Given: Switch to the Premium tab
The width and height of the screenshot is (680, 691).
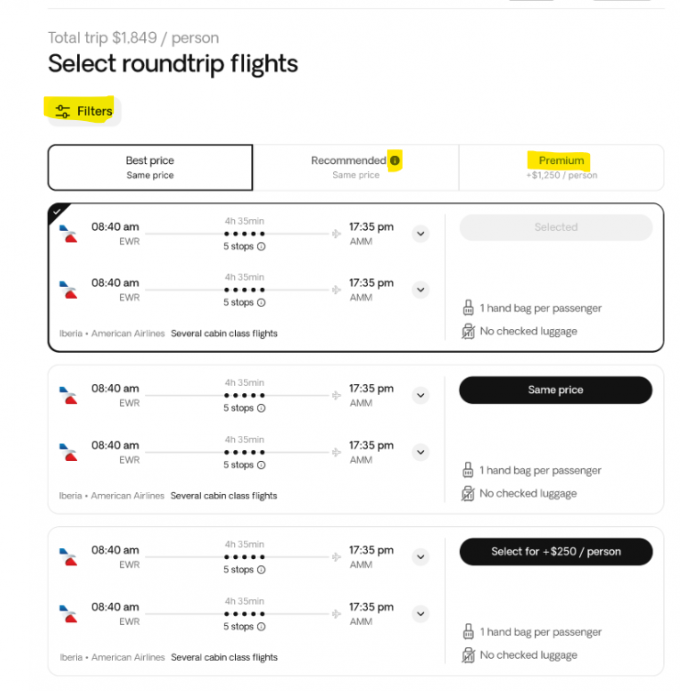Looking at the screenshot, I should [561, 167].
